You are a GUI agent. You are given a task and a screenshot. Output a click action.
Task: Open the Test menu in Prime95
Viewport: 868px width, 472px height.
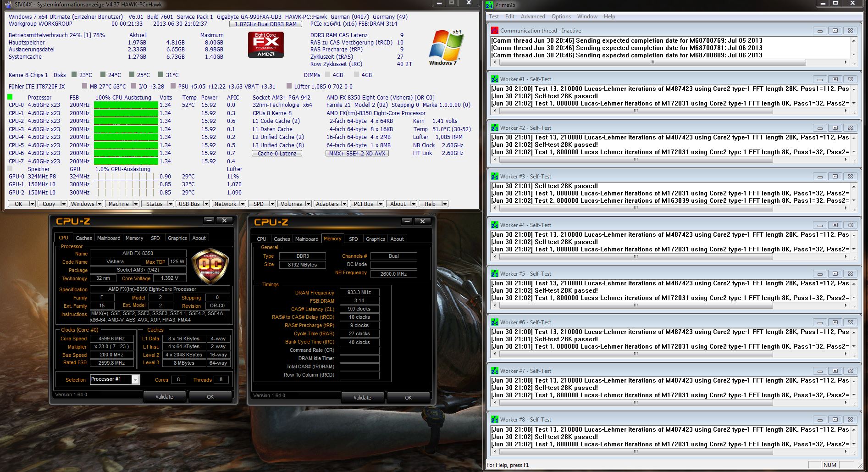(494, 17)
